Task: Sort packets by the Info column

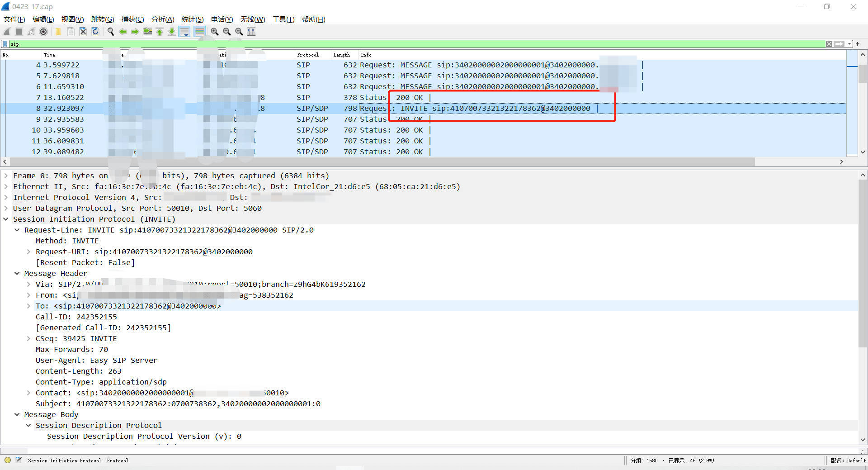Action: tap(602, 55)
